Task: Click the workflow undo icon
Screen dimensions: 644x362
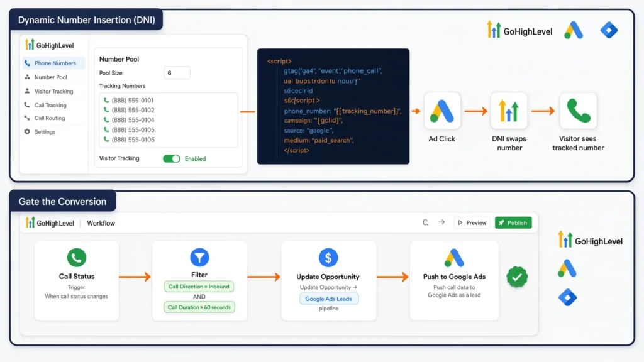Action: pyautogui.click(x=426, y=222)
